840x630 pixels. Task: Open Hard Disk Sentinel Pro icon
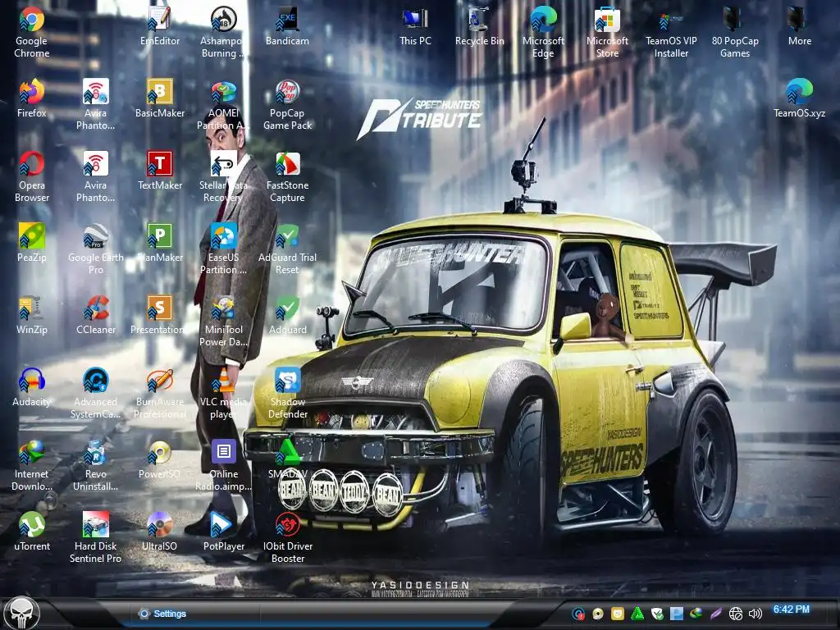(95, 537)
